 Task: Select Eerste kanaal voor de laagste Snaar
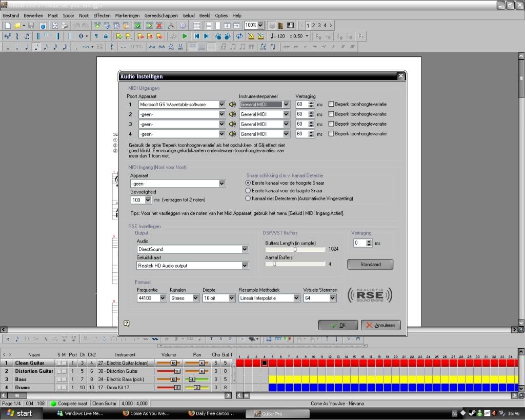pos(248,191)
